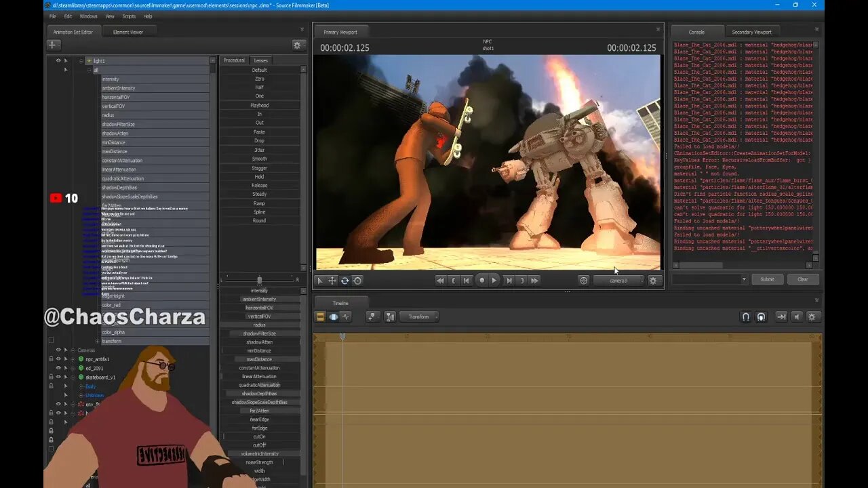Toggle lock icon for npc_antifa1

pyautogui.click(x=51, y=359)
